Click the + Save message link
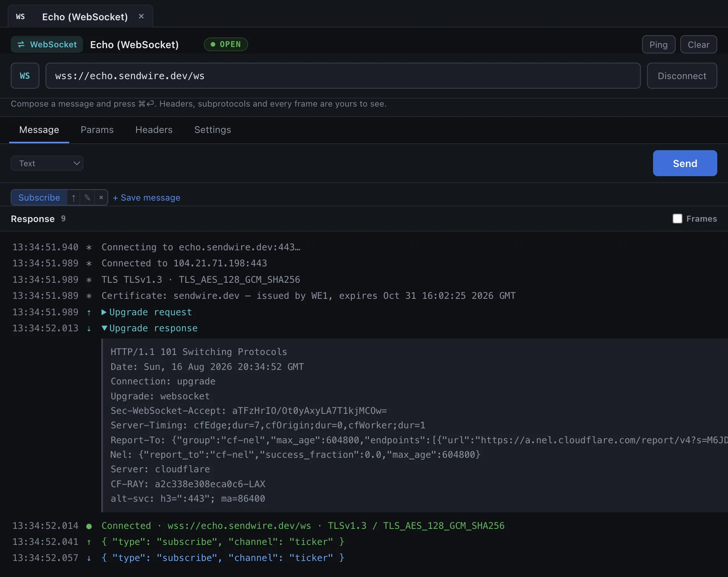 (146, 198)
